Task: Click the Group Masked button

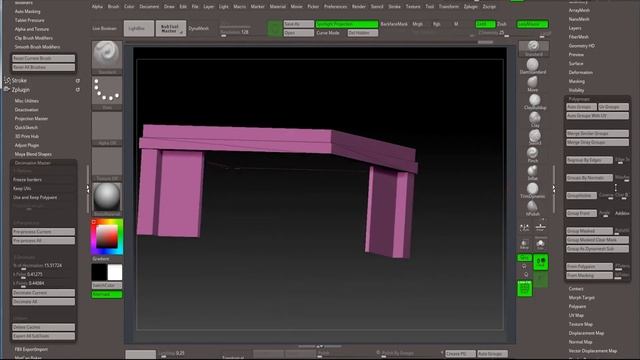Action: pos(589,231)
